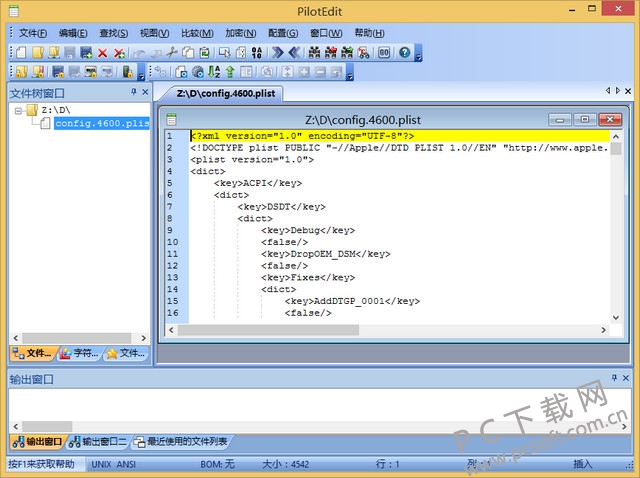Open the 视图(V) menu
640x478 pixels.
(x=154, y=33)
